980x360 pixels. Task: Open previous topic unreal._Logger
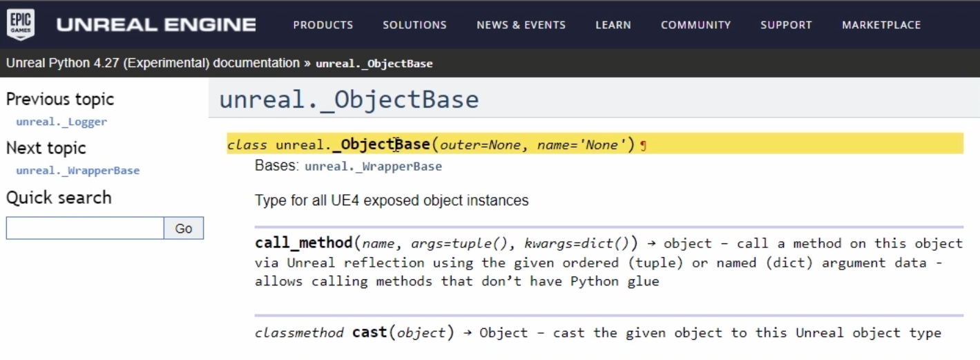coord(61,122)
